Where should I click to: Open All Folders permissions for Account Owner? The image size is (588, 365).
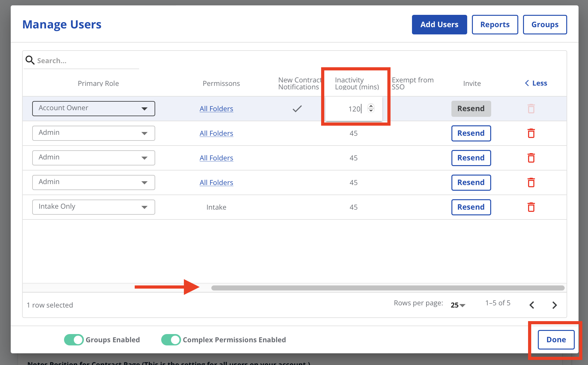pyautogui.click(x=216, y=108)
